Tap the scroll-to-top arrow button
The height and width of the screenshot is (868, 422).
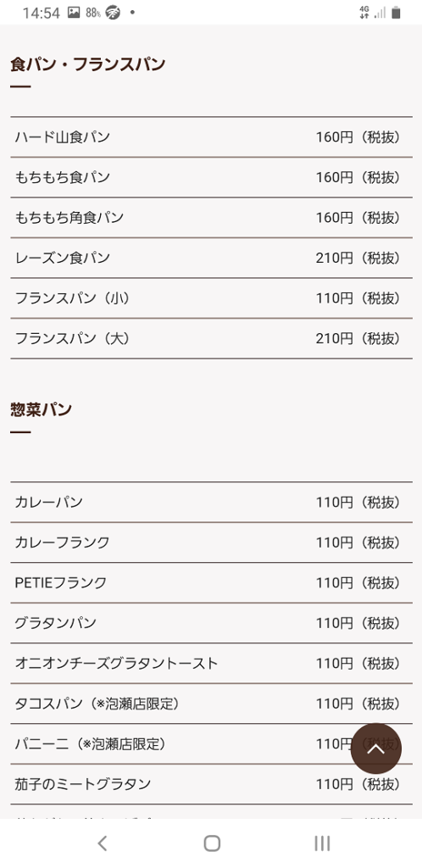click(376, 748)
